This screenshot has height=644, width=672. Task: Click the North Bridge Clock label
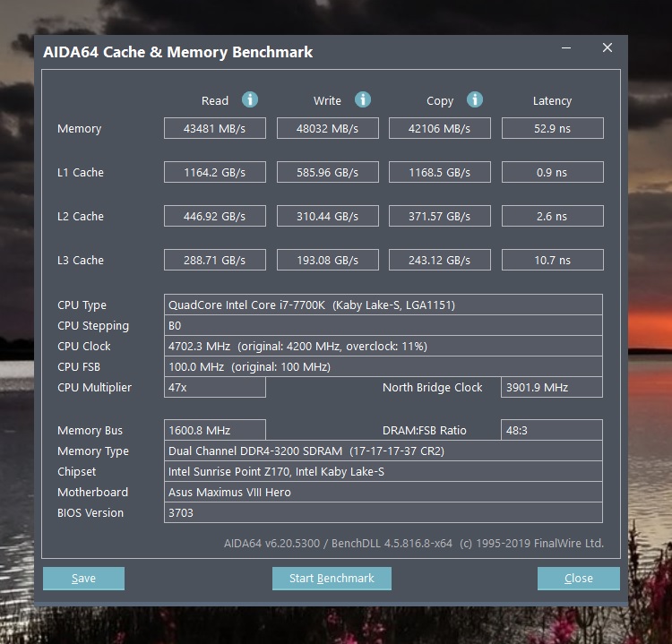point(433,387)
